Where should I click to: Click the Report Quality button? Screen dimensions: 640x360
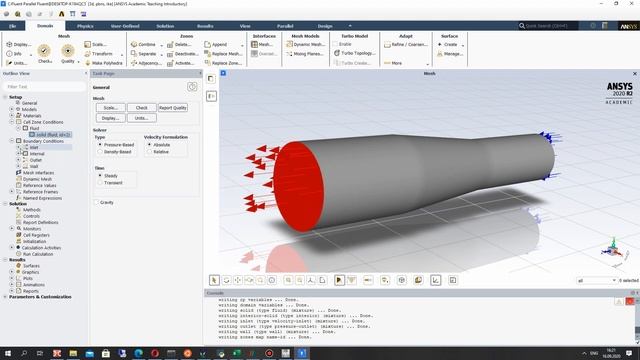(x=173, y=108)
